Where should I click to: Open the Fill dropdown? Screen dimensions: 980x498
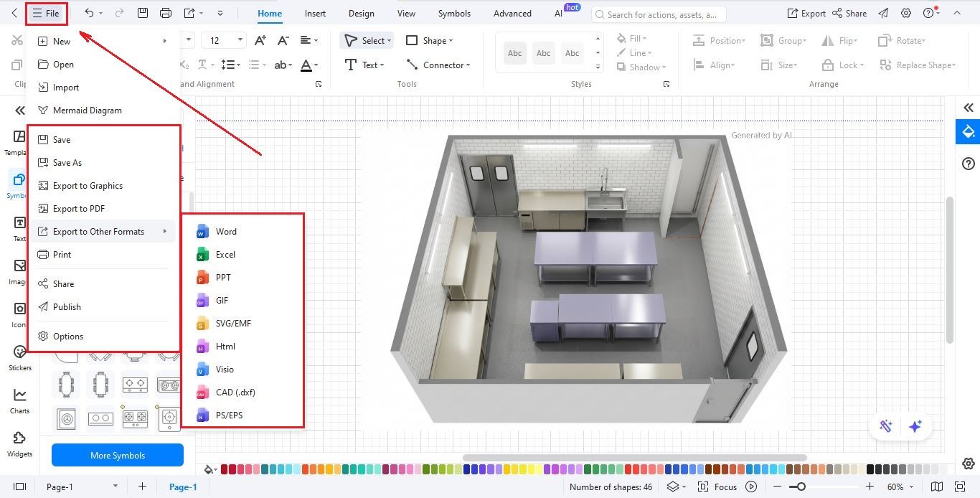[632, 39]
